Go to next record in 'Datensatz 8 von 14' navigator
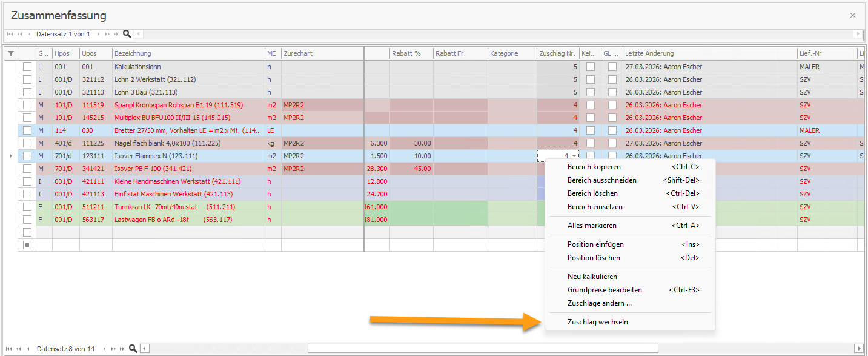The width and height of the screenshot is (868, 356). [x=104, y=349]
